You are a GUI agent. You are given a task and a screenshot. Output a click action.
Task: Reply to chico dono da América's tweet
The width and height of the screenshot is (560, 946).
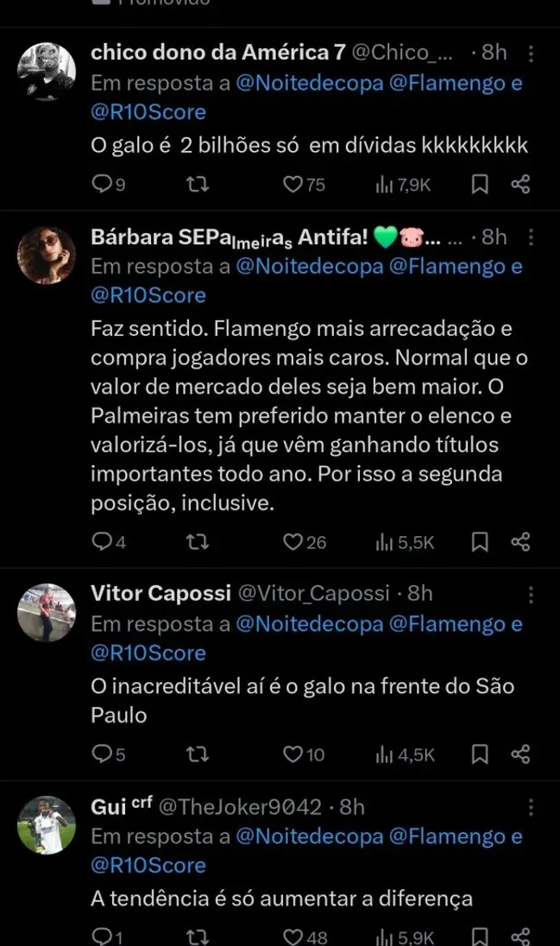pyautogui.click(x=102, y=184)
